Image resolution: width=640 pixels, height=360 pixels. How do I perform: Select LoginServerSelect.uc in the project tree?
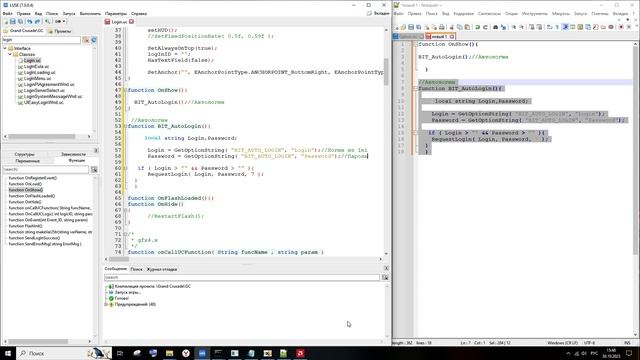point(44,91)
